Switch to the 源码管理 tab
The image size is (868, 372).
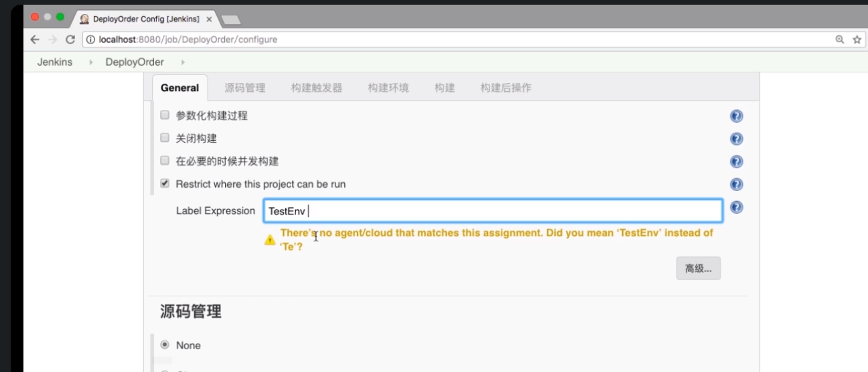245,88
